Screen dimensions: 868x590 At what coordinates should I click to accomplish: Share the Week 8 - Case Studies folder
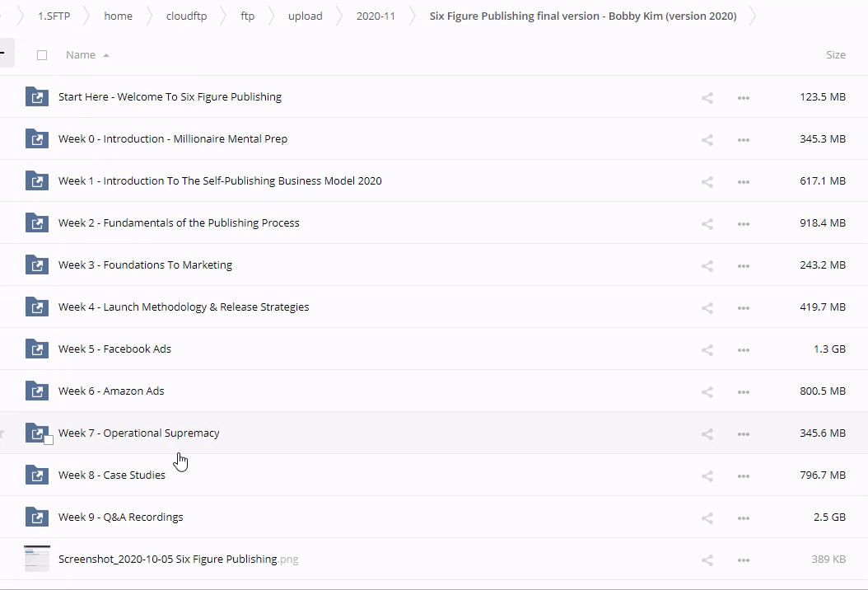click(x=707, y=475)
